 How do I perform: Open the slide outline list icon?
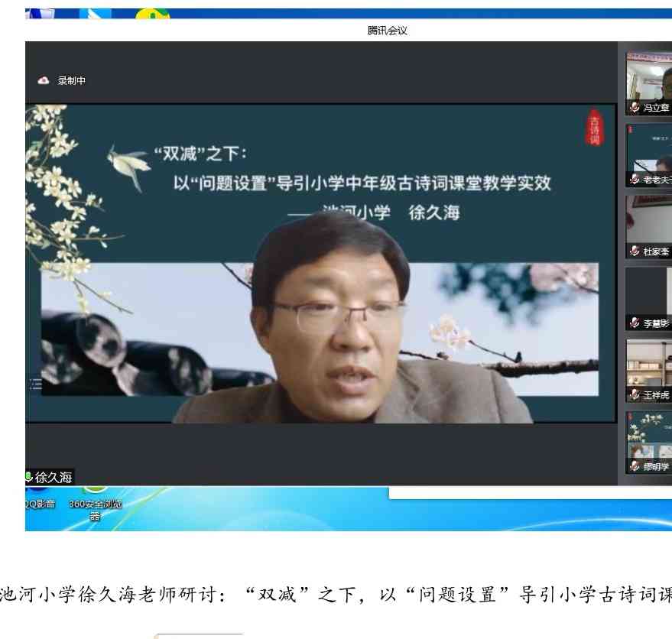35,384
